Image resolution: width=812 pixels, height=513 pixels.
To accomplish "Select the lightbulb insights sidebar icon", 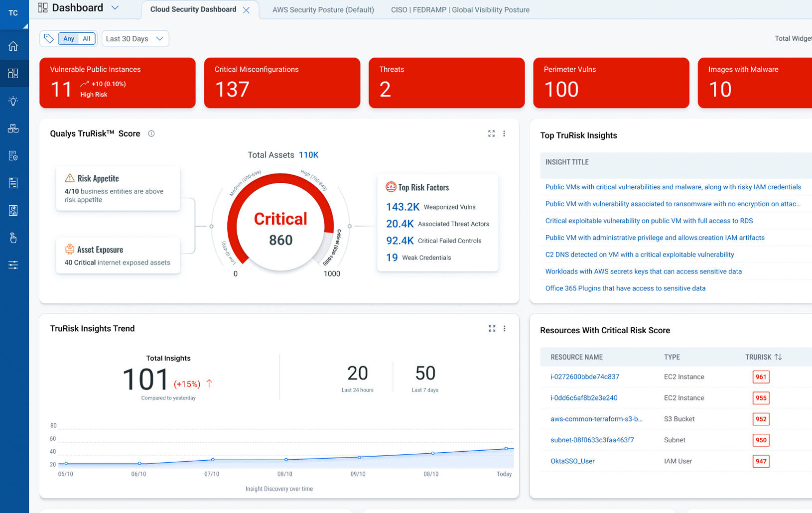I will pyautogui.click(x=13, y=101).
